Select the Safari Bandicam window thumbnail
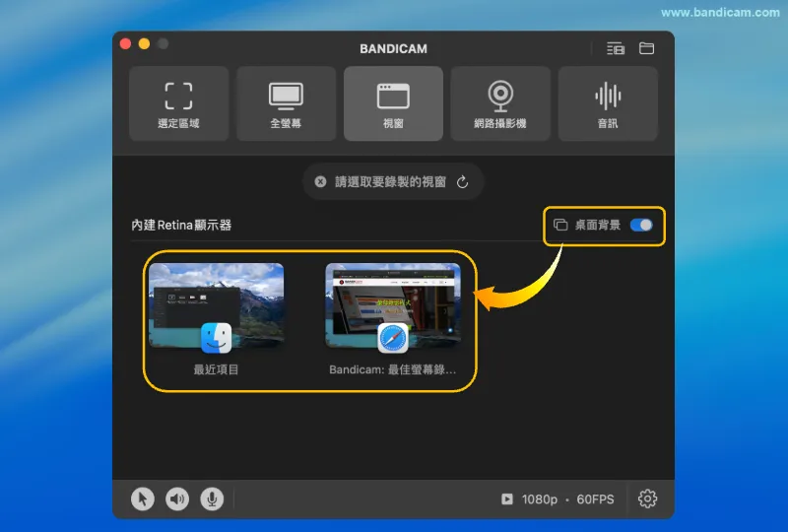 click(x=393, y=305)
